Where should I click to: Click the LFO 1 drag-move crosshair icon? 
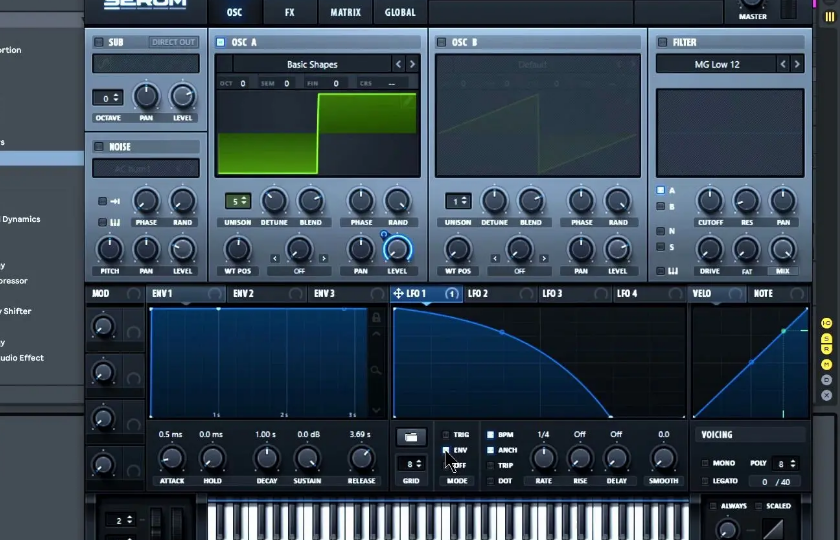pos(399,294)
